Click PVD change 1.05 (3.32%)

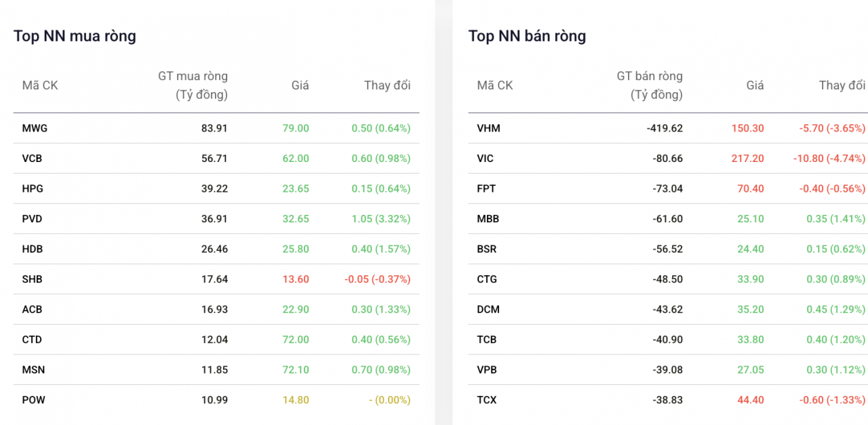(381, 219)
